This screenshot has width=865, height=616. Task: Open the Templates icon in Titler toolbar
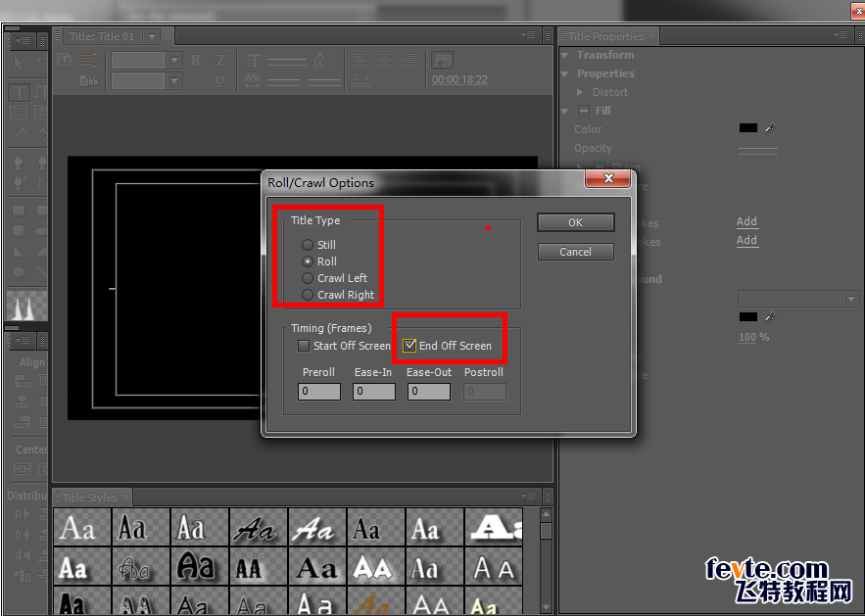[x=89, y=80]
